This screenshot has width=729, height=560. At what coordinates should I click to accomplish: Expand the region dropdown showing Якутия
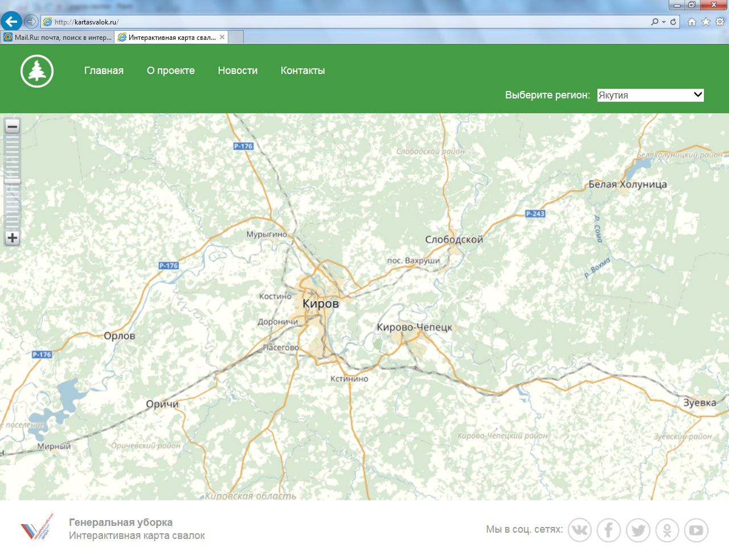pyautogui.click(x=650, y=95)
